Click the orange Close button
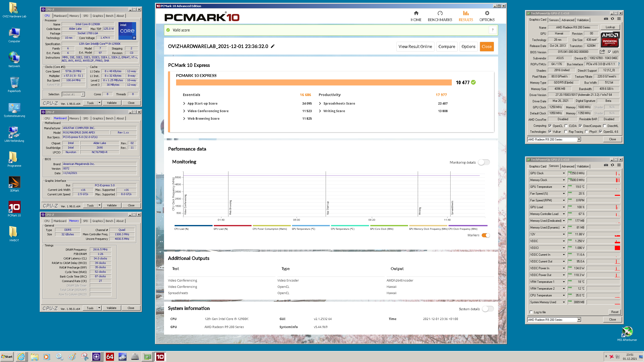644x362 pixels. pos(487,47)
